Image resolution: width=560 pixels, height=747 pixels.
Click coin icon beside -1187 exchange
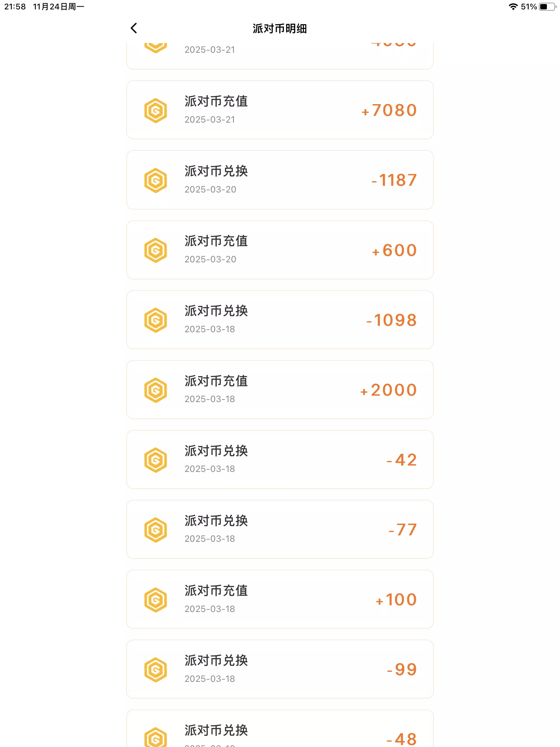click(x=155, y=180)
